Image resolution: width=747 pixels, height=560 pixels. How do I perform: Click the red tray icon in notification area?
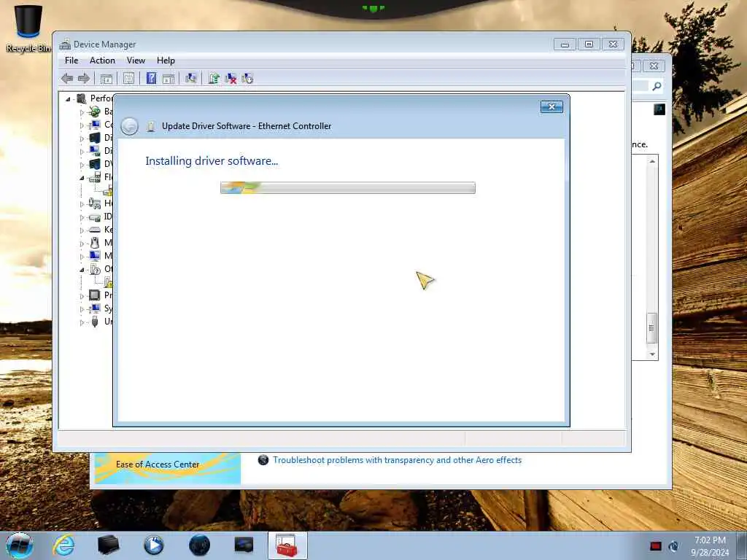tap(656, 545)
